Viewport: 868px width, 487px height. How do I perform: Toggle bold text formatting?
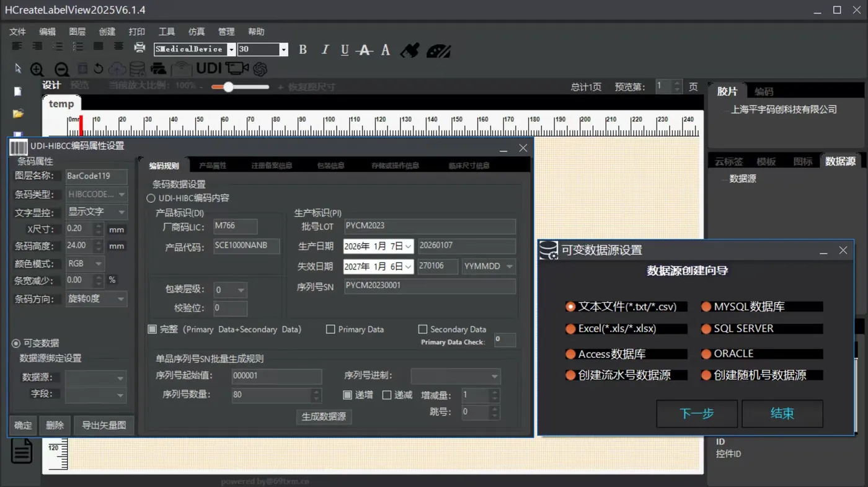(303, 50)
